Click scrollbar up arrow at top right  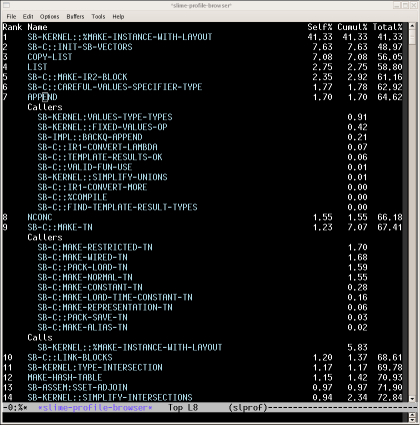click(412, 26)
